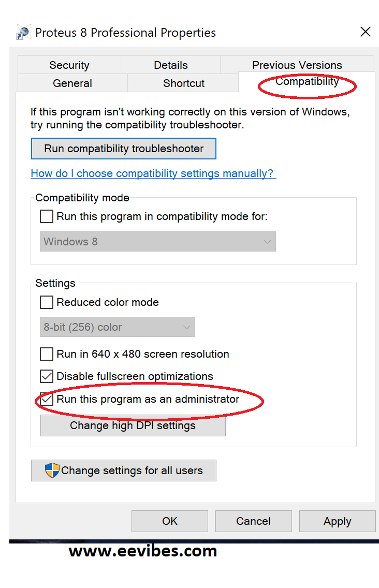Switch to the Security tab
Screen dimensions: 379x588
tap(69, 65)
